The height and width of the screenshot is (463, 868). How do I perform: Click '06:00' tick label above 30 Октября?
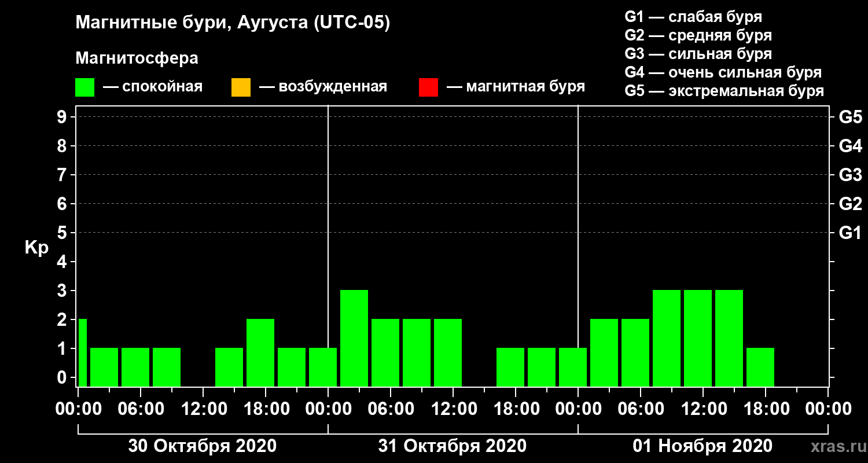pos(140,409)
